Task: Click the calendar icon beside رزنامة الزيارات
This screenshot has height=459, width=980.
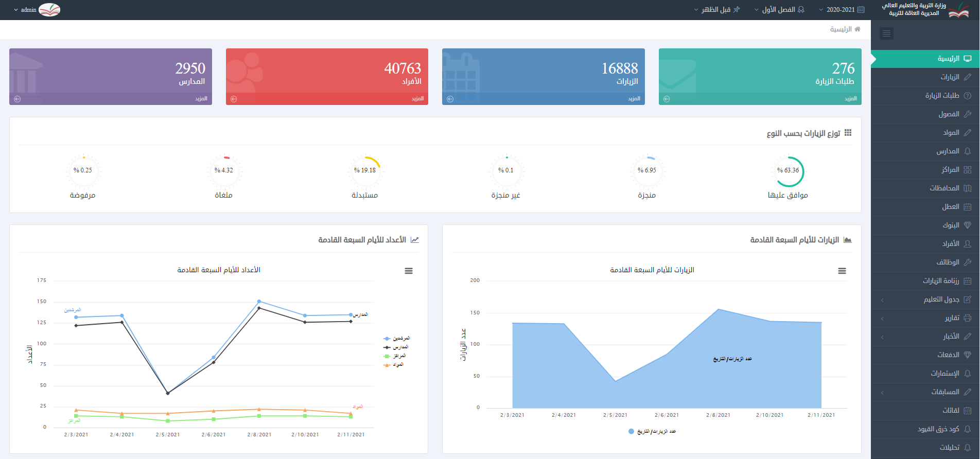Action: point(968,281)
